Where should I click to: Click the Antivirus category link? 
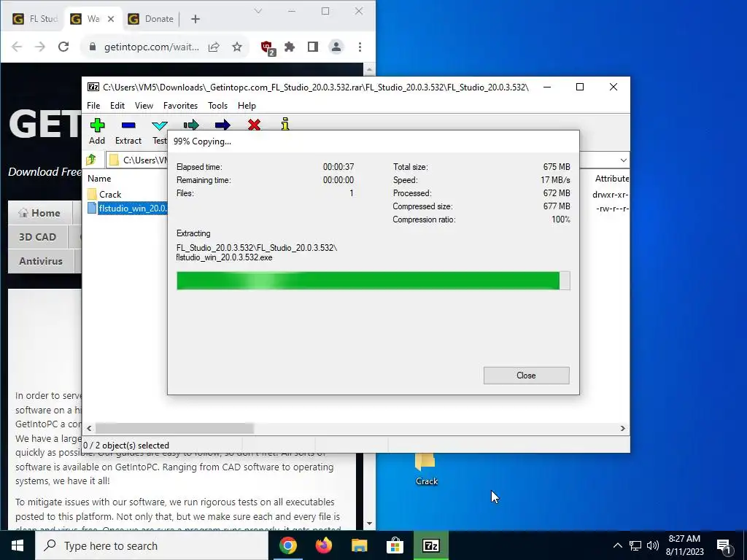[41, 261]
